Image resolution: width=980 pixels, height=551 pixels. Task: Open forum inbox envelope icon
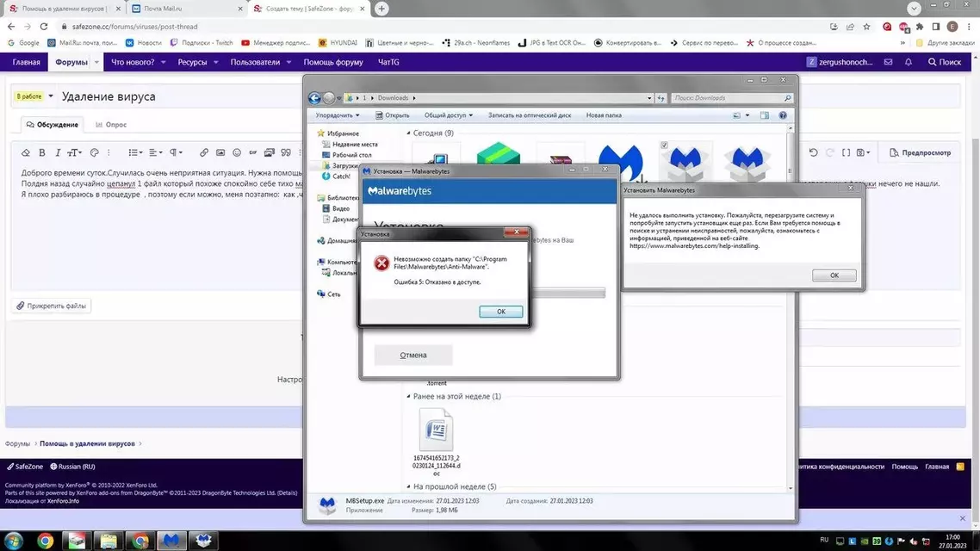[888, 62]
